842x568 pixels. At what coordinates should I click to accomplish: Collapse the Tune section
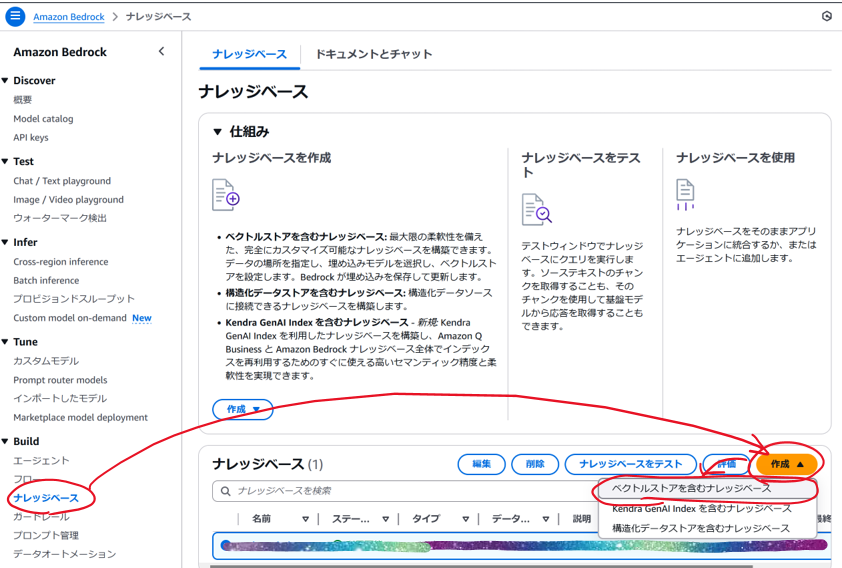(5, 342)
